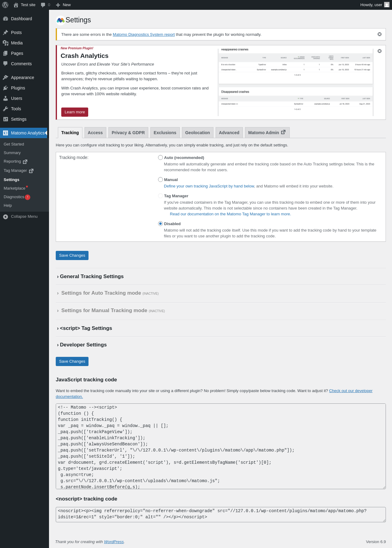Open the WordPress logo menu
Screen dimensions: 392x548
pyautogui.click(x=5, y=5)
